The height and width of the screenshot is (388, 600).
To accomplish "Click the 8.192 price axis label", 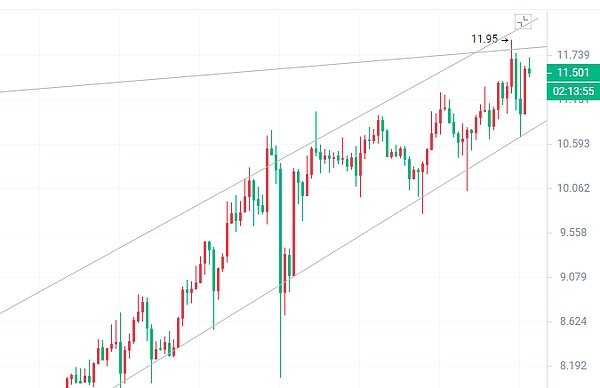I will (573, 366).
